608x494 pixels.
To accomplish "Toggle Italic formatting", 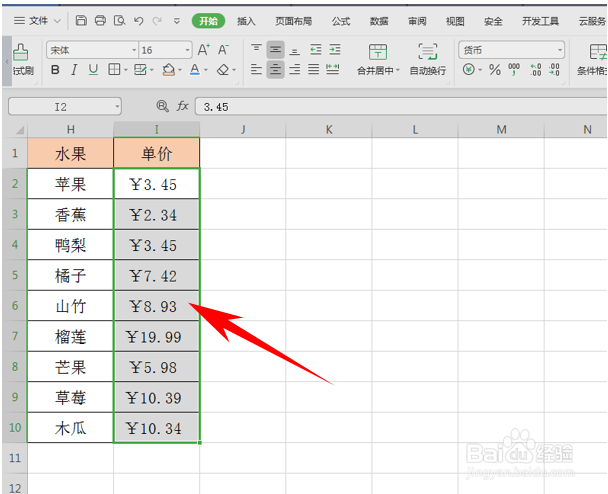I will pyautogui.click(x=74, y=70).
